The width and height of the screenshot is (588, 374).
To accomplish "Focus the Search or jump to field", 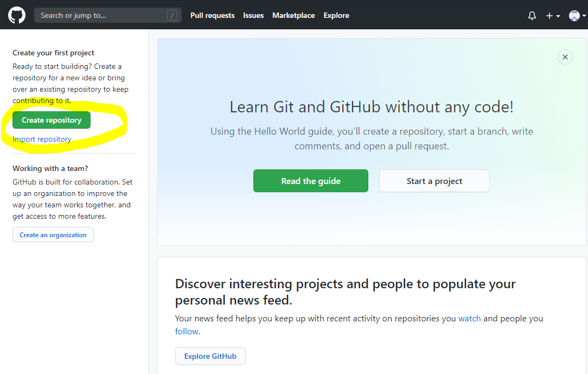I will click(108, 15).
